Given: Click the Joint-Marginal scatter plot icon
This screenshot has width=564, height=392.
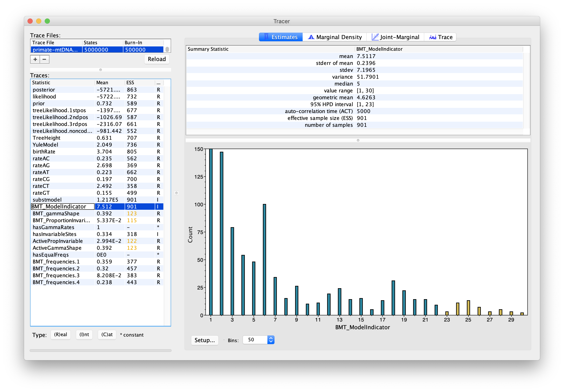Looking at the screenshot, I should (375, 37).
